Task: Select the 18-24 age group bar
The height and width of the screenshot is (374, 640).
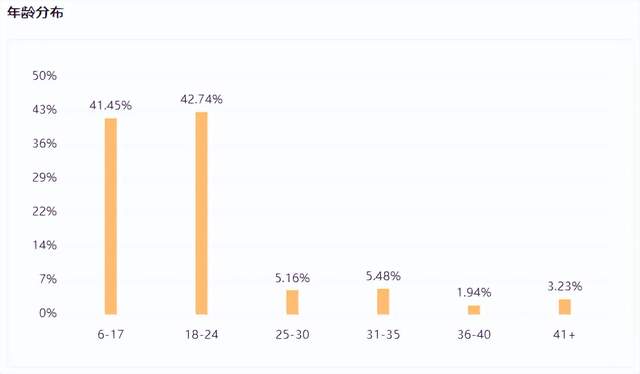Action: point(202,213)
